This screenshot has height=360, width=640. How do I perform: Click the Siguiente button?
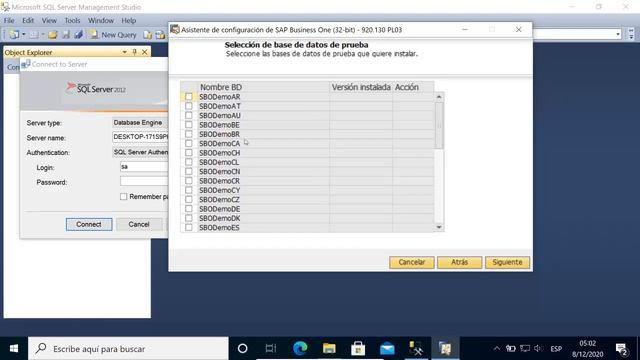[x=507, y=262]
